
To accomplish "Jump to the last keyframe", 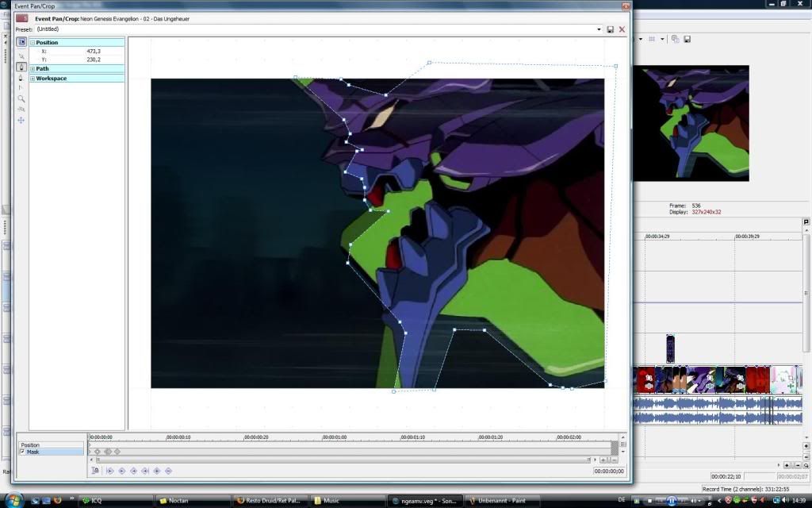I will (x=145, y=471).
